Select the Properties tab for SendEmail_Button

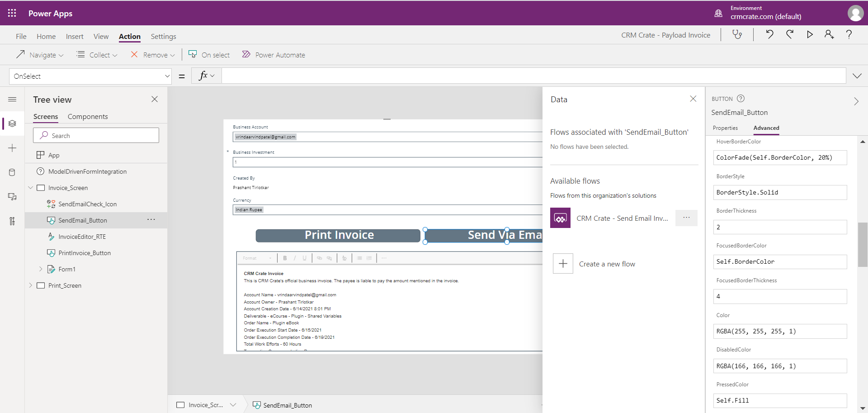(725, 128)
